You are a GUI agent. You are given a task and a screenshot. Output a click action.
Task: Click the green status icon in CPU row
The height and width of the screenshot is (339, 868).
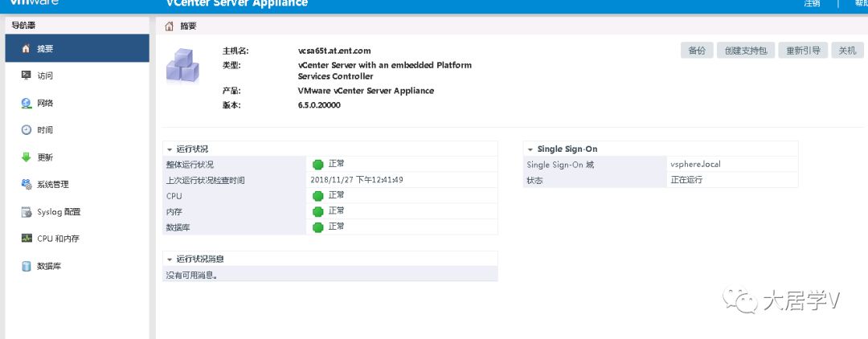[x=317, y=196]
